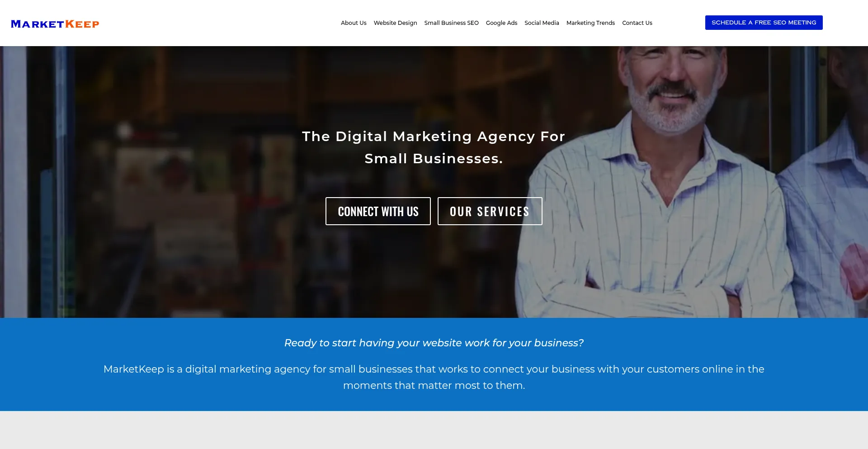Open the About Us page
The image size is (868, 449).
click(354, 23)
